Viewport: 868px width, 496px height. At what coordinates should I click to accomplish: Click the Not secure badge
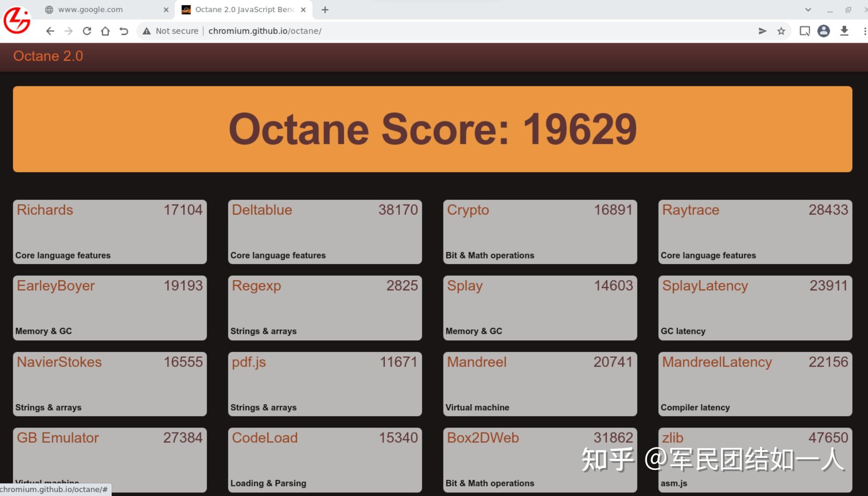170,31
